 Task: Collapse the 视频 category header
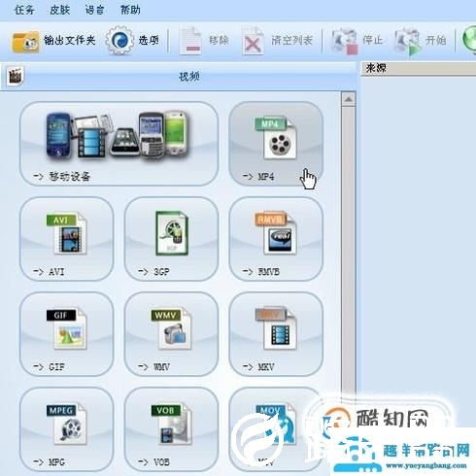point(179,77)
